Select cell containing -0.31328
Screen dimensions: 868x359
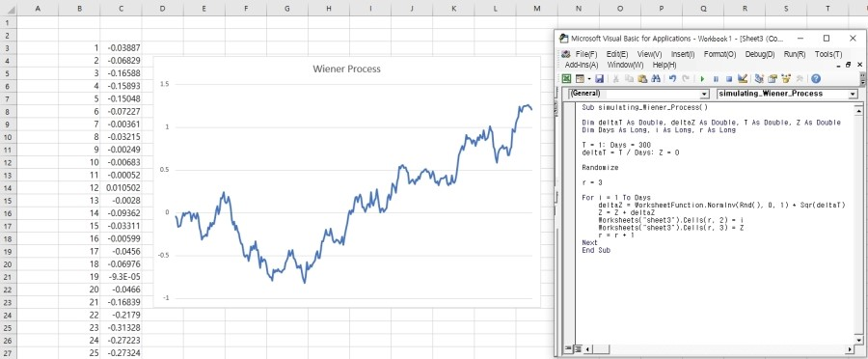point(121,328)
